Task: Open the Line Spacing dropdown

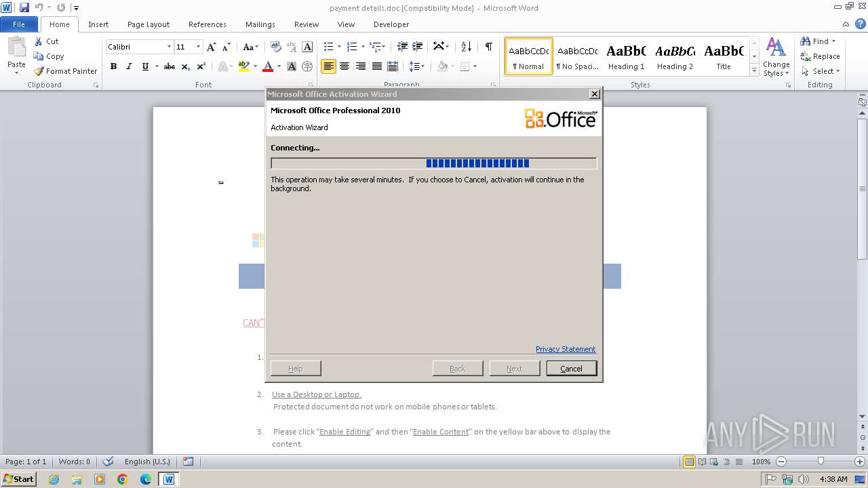Action: pyautogui.click(x=417, y=66)
